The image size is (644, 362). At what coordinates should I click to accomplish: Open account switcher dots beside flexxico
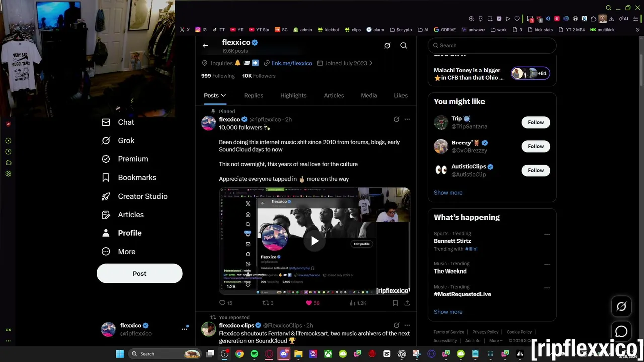coord(184,329)
